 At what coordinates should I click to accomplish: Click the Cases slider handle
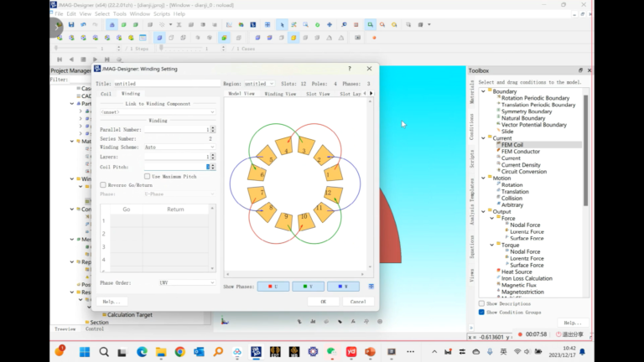click(161, 48)
